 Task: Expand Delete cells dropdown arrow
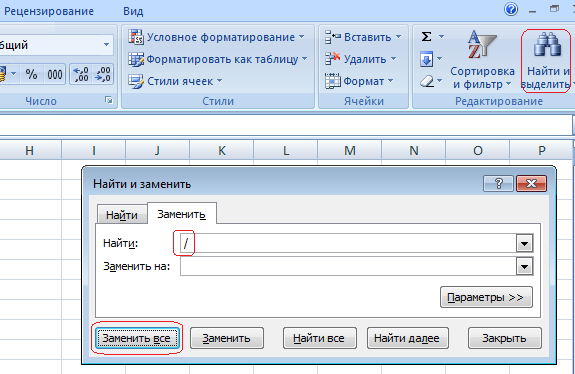click(x=393, y=59)
